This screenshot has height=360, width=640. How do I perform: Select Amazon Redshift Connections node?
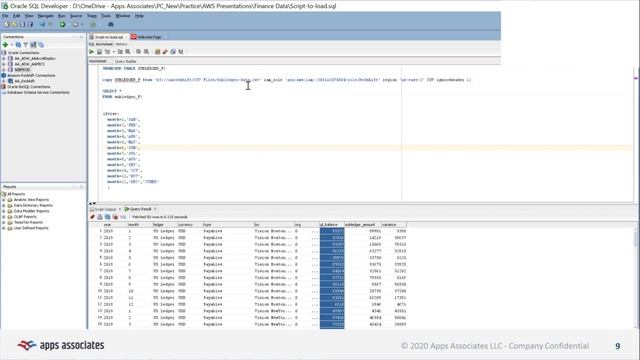(31, 76)
